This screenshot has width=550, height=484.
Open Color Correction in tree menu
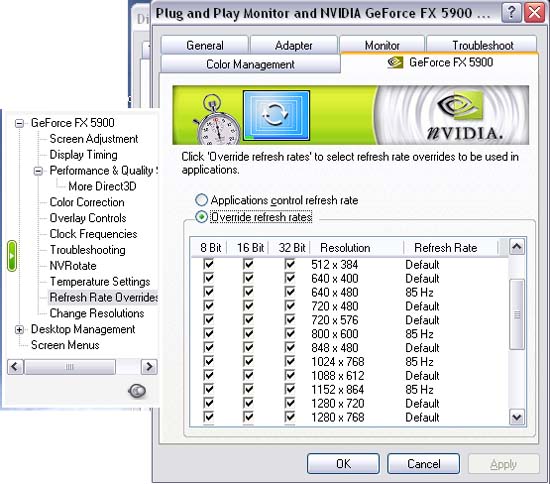tap(87, 202)
